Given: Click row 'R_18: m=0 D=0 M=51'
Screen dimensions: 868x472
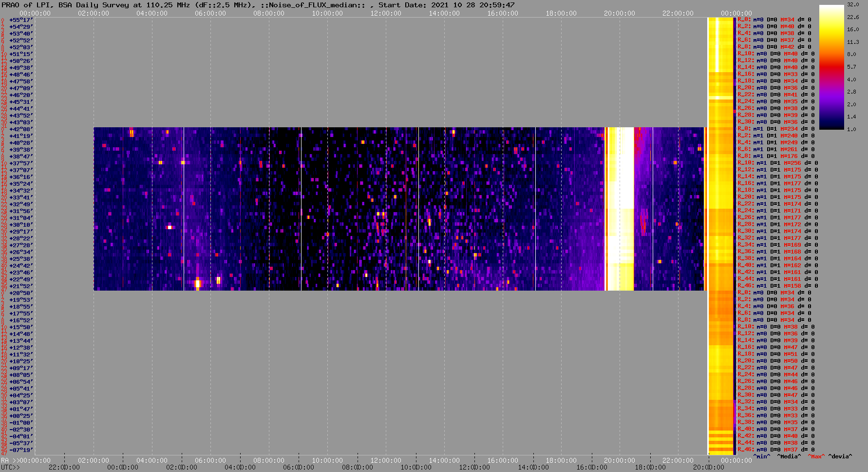Looking at the screenshot, I should (x=776, y=354).
